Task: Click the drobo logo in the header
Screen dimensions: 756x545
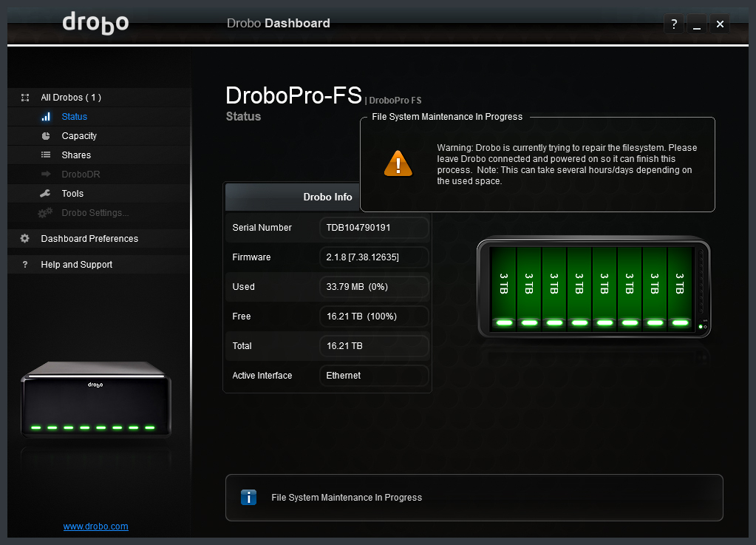Action: click(95, 23)
